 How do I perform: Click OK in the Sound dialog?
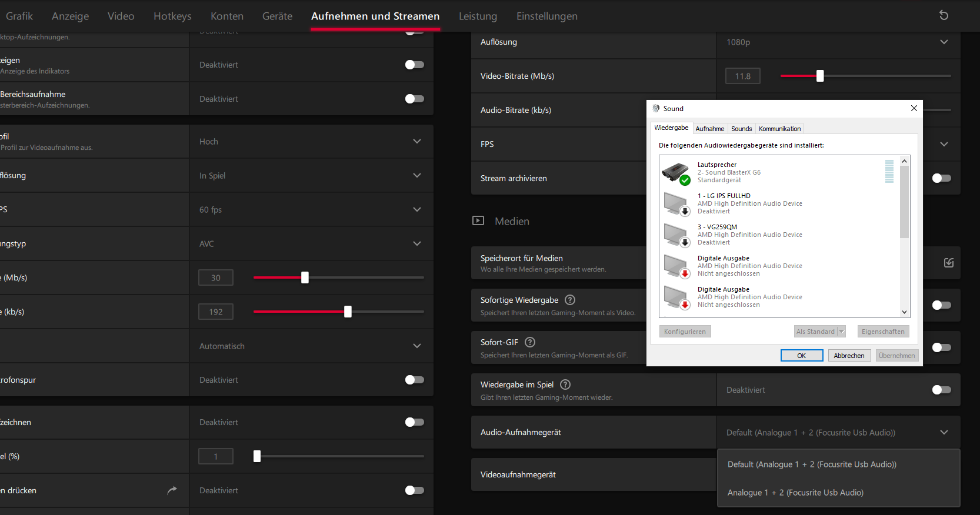(802, 356)
